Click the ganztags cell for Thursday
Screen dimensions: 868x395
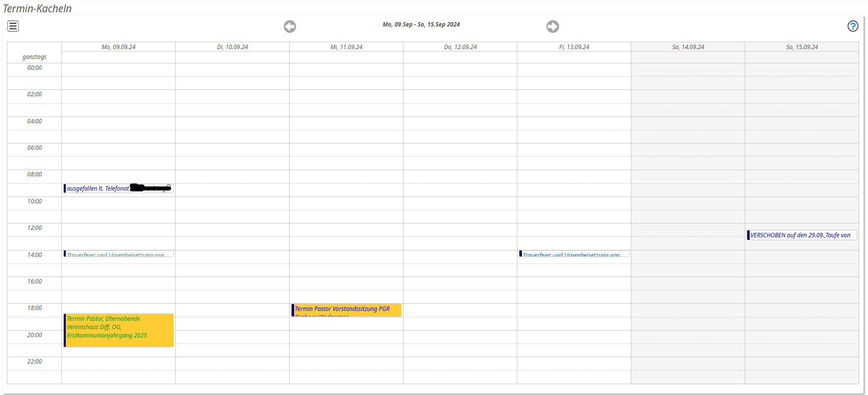(460, 57)
